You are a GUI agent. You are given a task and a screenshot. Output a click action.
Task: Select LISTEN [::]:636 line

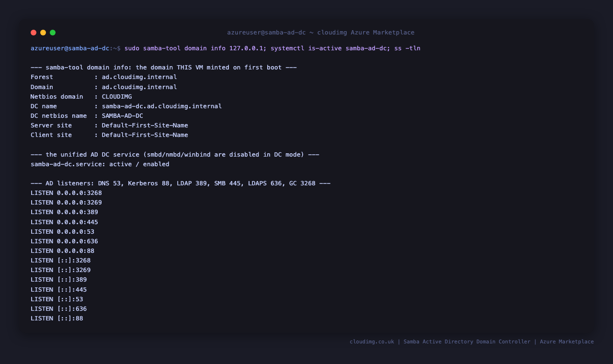pos(59,309)
